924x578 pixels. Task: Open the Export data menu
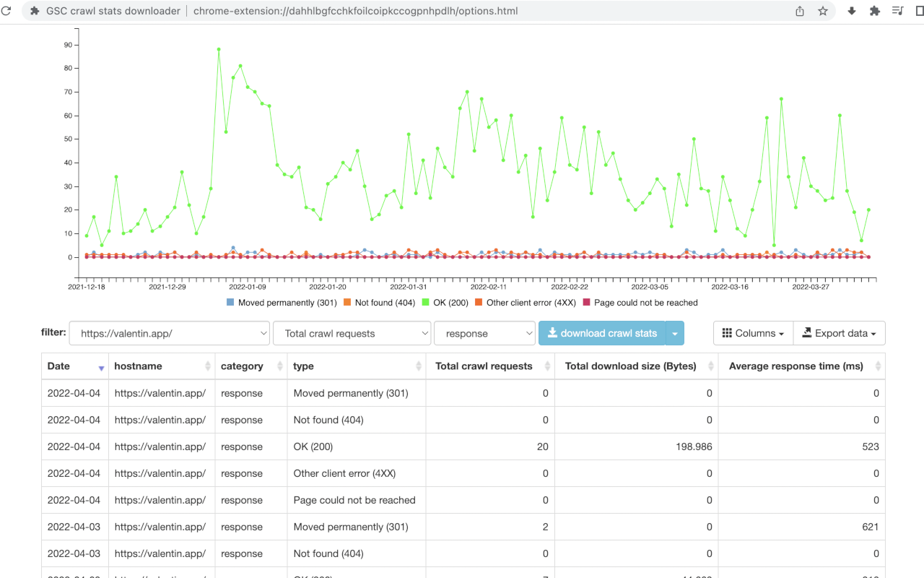click(839, 333)
